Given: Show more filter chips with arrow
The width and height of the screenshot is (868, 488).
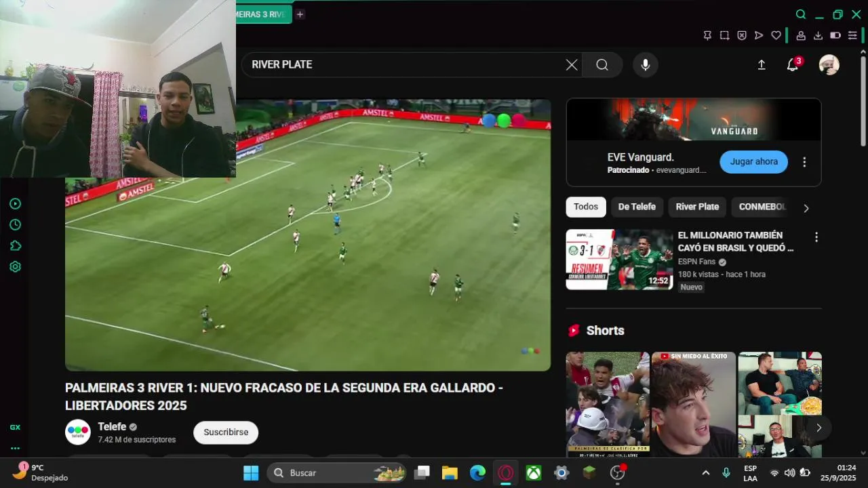Looking at the screenshot, I should click(806, 208).
